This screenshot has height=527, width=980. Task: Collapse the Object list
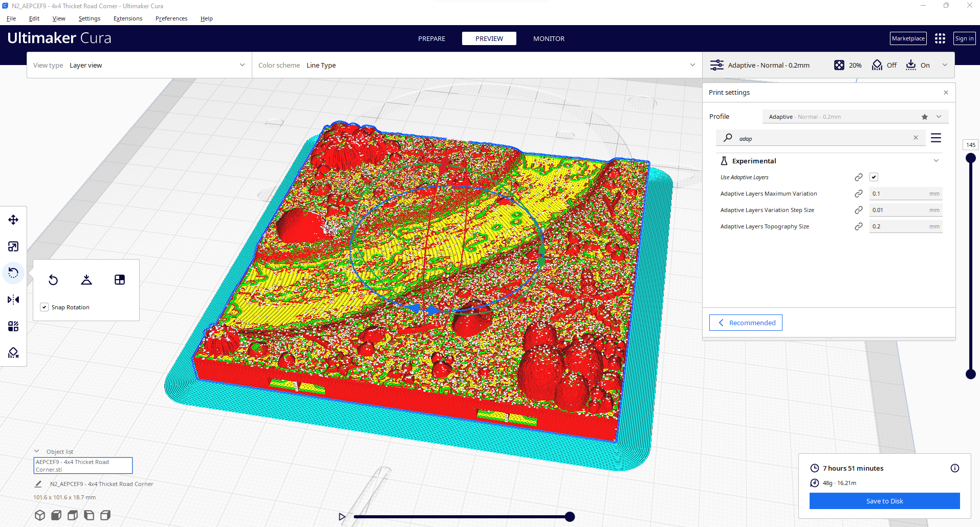pyautogui.click(x=37, y=451)
